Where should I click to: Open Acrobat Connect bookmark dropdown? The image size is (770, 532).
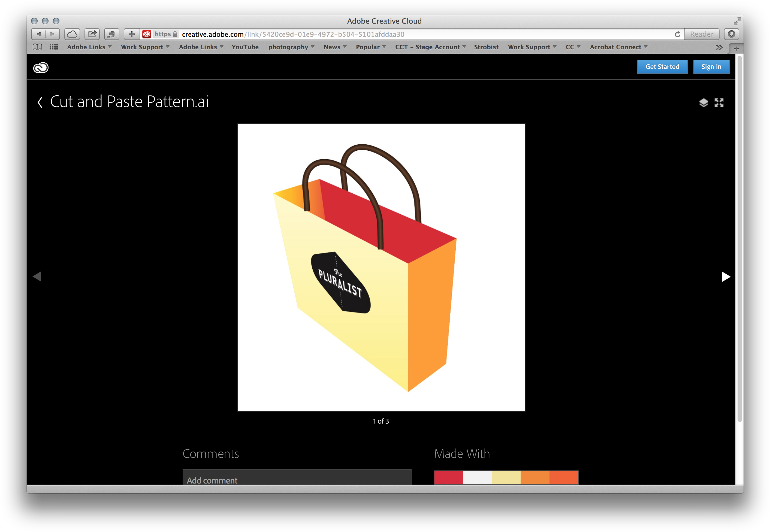click(x=618, y=47)
